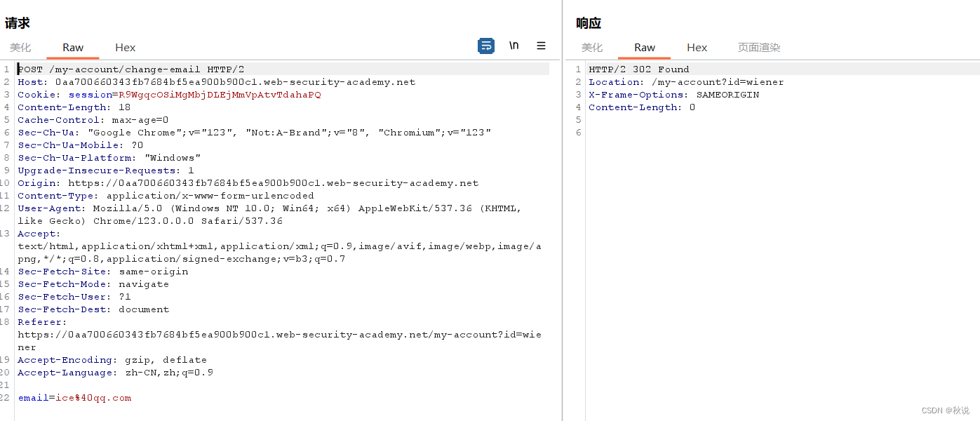This screenshot has height=421, width=980.
Task: Click the response Content-Length: 0 header
Action: [642, 107]
